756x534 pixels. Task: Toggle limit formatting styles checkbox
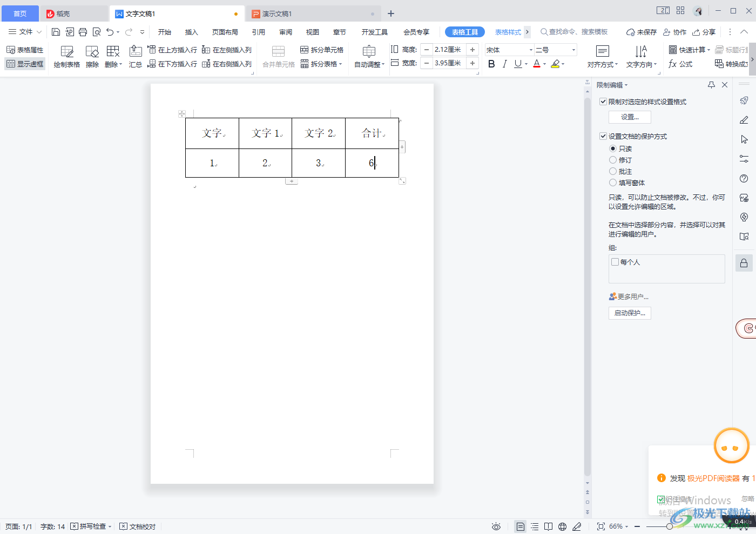(603, 102)
